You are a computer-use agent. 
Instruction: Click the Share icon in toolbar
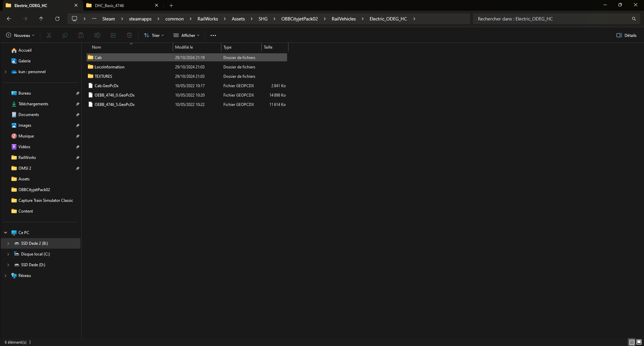(x=113, y=35)
